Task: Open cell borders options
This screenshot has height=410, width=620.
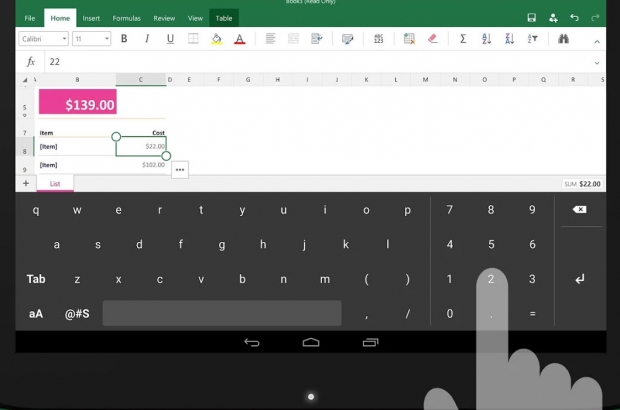Action: coord(193,38)
